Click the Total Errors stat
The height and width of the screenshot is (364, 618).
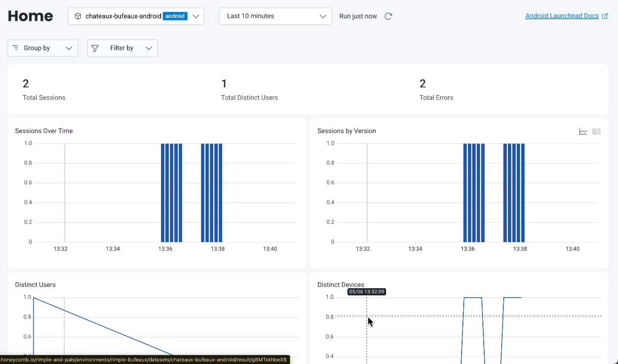point(436,90)
